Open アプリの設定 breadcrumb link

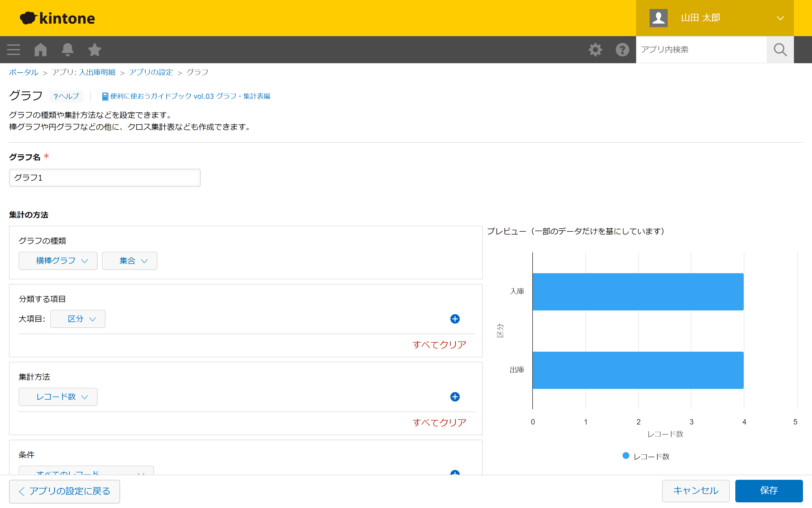151,72
